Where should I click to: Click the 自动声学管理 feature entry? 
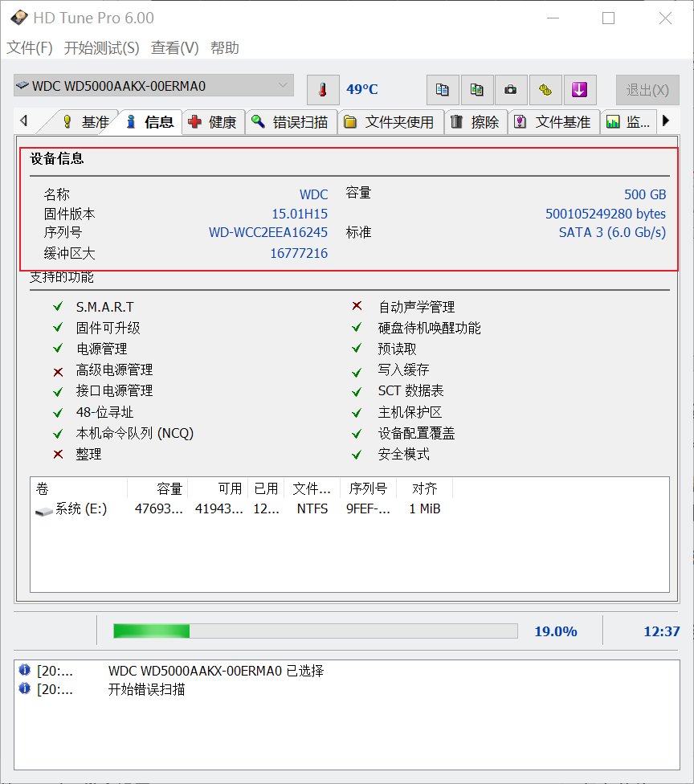pos(417,307)
